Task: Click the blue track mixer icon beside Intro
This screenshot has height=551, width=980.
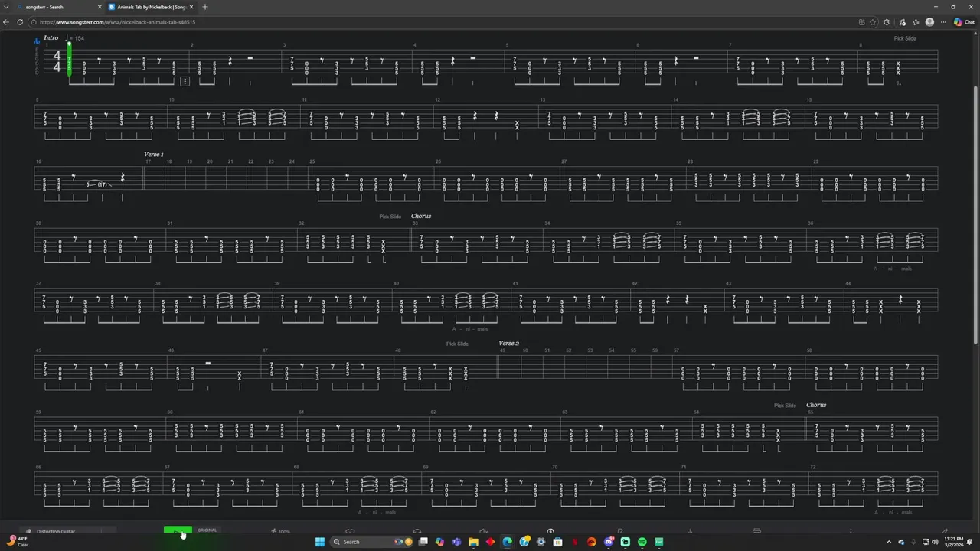Action: click(x=37, y=41)
